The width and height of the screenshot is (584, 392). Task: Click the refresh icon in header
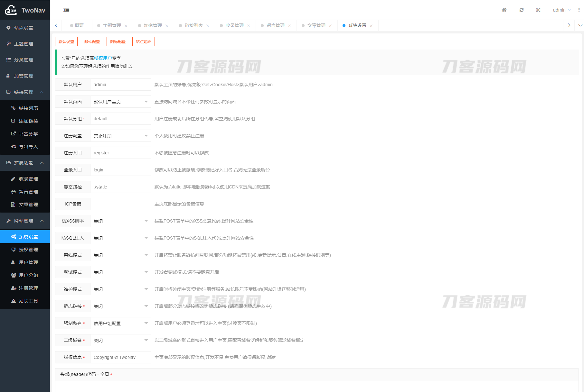[522, 10]
